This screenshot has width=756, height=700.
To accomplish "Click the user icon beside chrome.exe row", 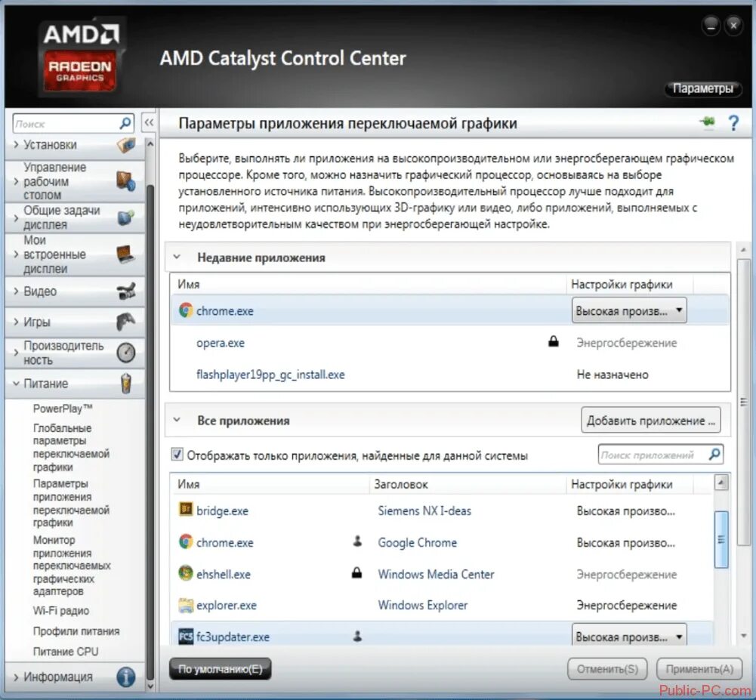I will coord(357,541).
